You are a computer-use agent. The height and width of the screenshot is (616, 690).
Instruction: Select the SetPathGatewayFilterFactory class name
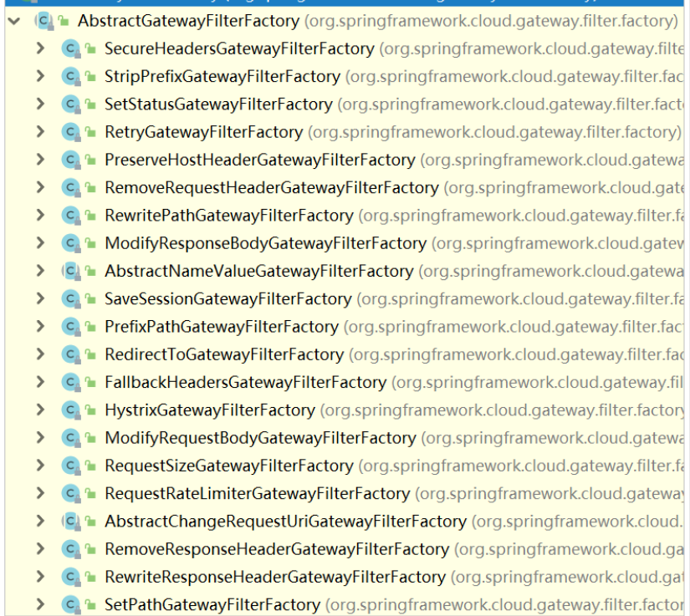212,604
